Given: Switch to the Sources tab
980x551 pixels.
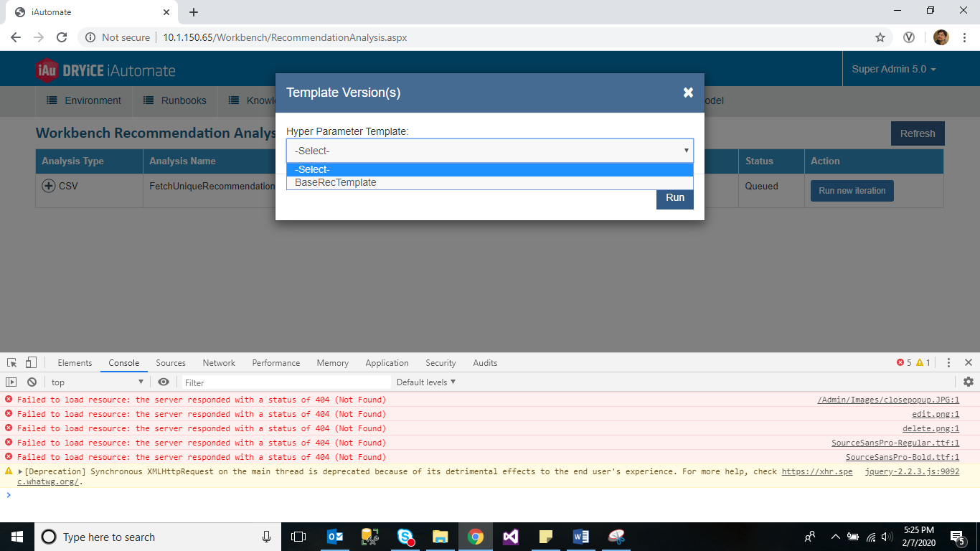Looking at the screenshot, I should pos(171,363).
